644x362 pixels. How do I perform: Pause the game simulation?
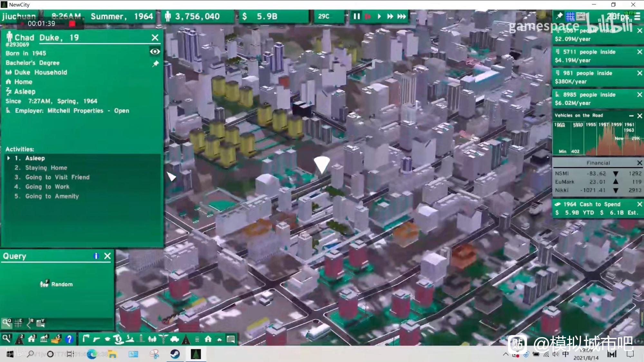(356, 16)
